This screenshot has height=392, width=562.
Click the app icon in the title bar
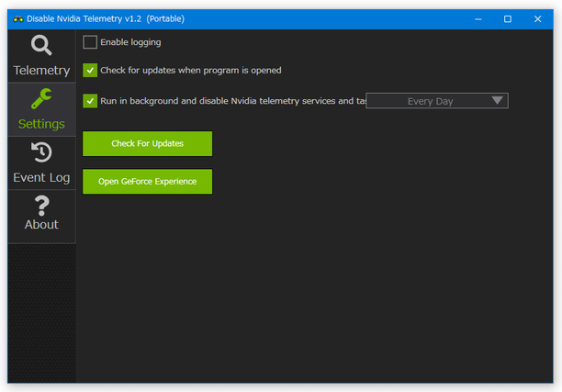point(18,19)
